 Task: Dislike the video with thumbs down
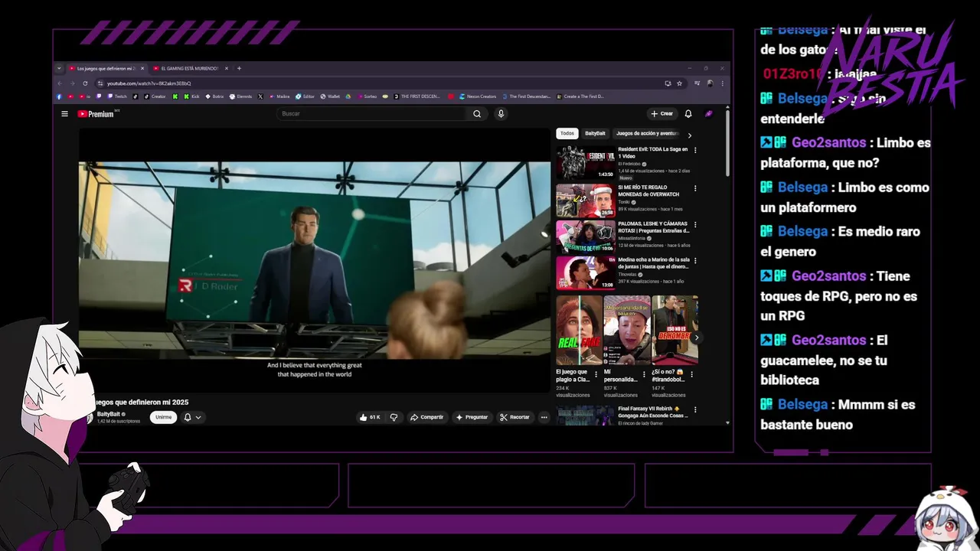[x=394, y=417]
